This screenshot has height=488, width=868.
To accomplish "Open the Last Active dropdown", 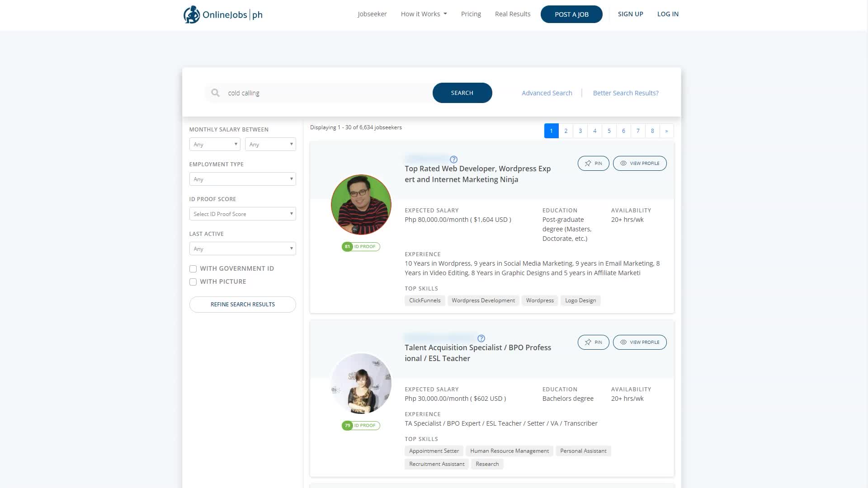I will tap(242, 249).
